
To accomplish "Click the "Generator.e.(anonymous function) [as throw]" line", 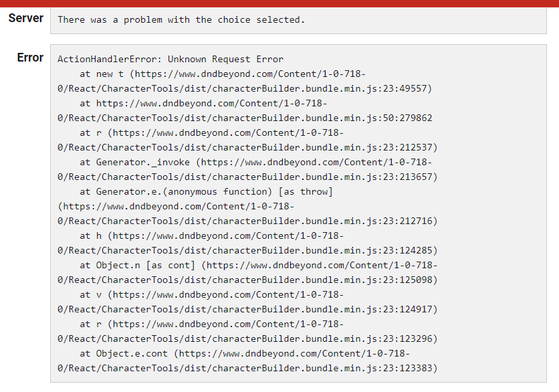I will click(206, 191).
